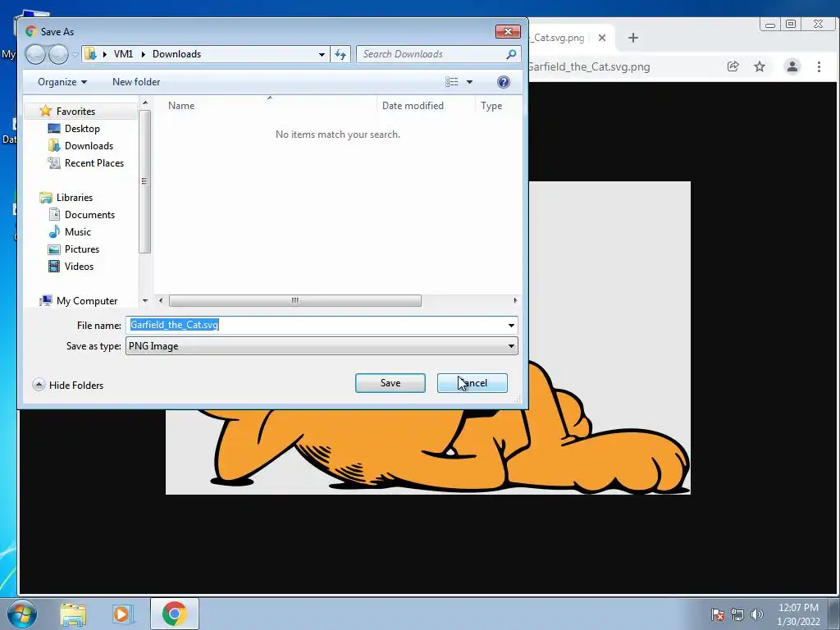Click the network tray icon
The image size is (840, 630).
coord(737,614)
